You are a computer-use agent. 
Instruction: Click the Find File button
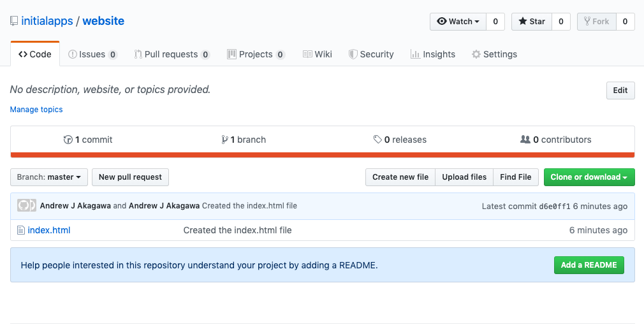tap(516, 177)
